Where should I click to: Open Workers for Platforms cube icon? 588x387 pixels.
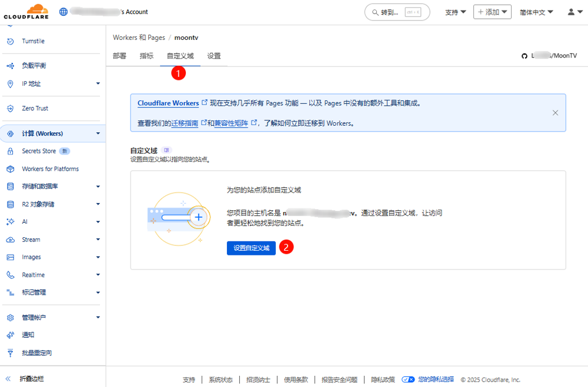[x=10, y=169]
